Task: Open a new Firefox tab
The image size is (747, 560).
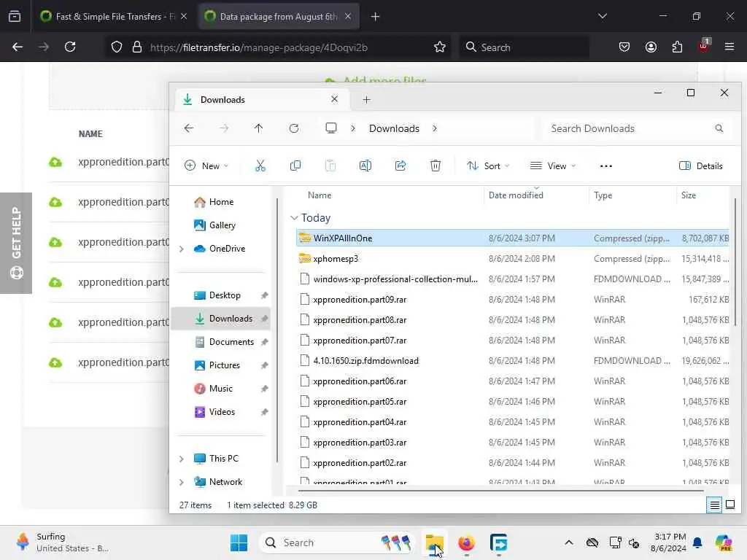Action: (x=376, y=17)
